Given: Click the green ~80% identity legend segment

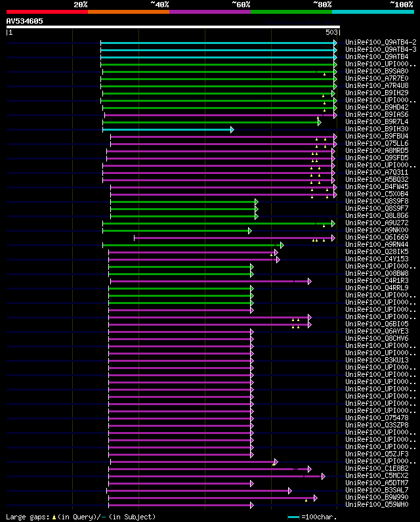Looking at the screenshot, I should point(291,12).
